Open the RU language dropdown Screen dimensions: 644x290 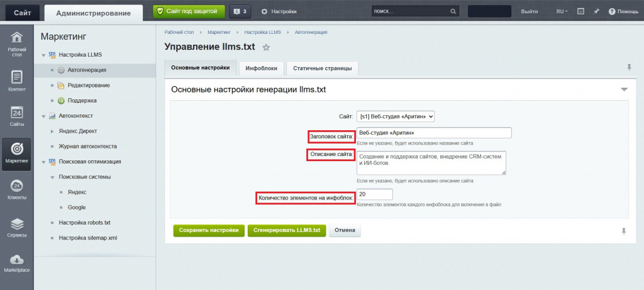pos(562,11)
